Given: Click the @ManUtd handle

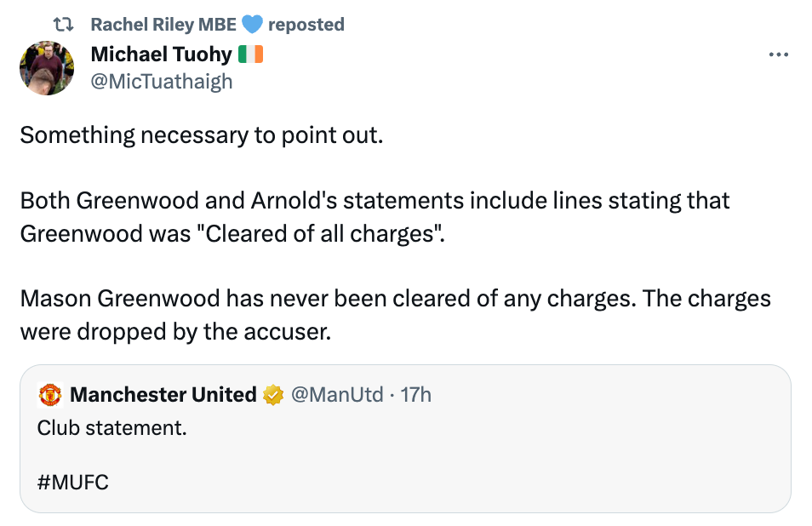Looking at the screenshot, I should (337, 395).
